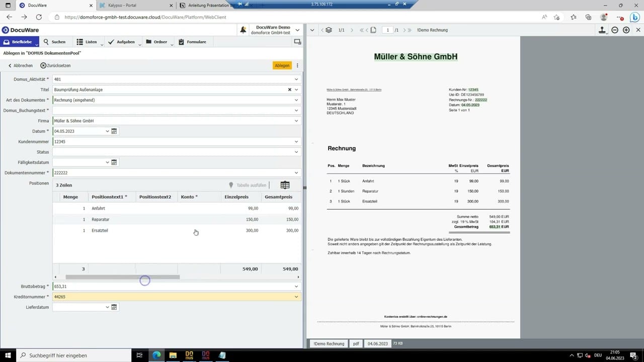Switch to the Kalypso - Portal browser tab

point(136,6)
